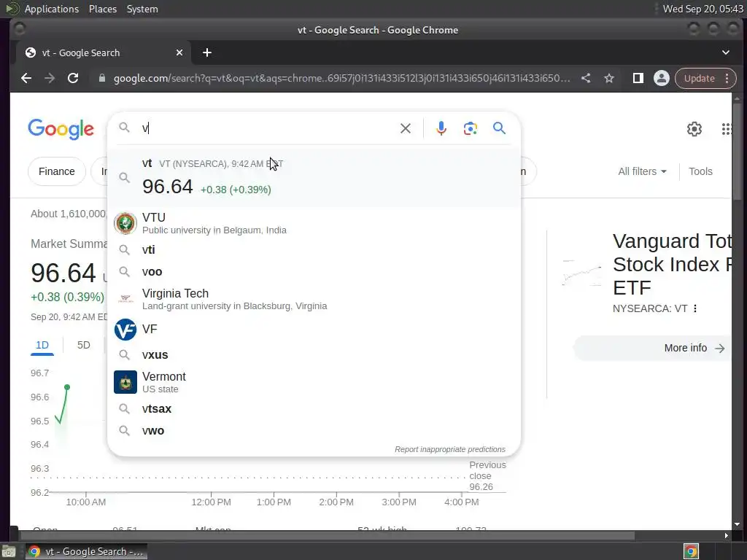Choose the Virginia Tech suggestion
This screenshot has width=747, height=560.
click(314, 299)
